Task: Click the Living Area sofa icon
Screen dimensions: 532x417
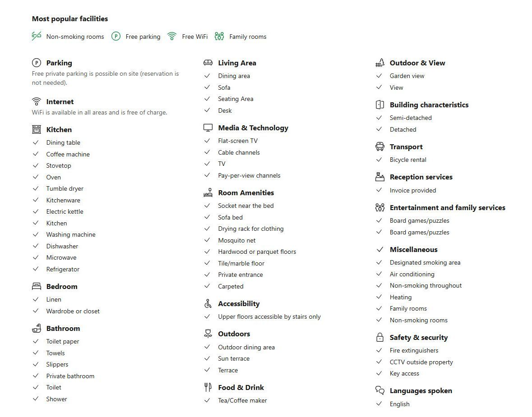Action: (208, 62)
